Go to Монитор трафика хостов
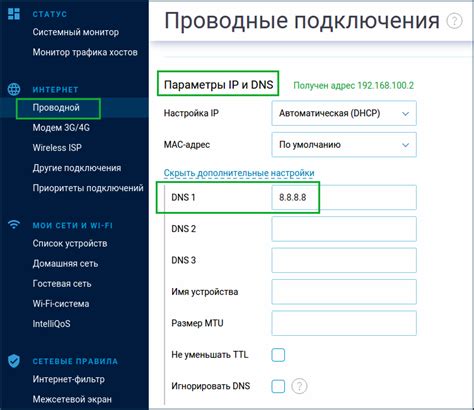The height and width of the screenshot is (410, 474). coord(85,52)
